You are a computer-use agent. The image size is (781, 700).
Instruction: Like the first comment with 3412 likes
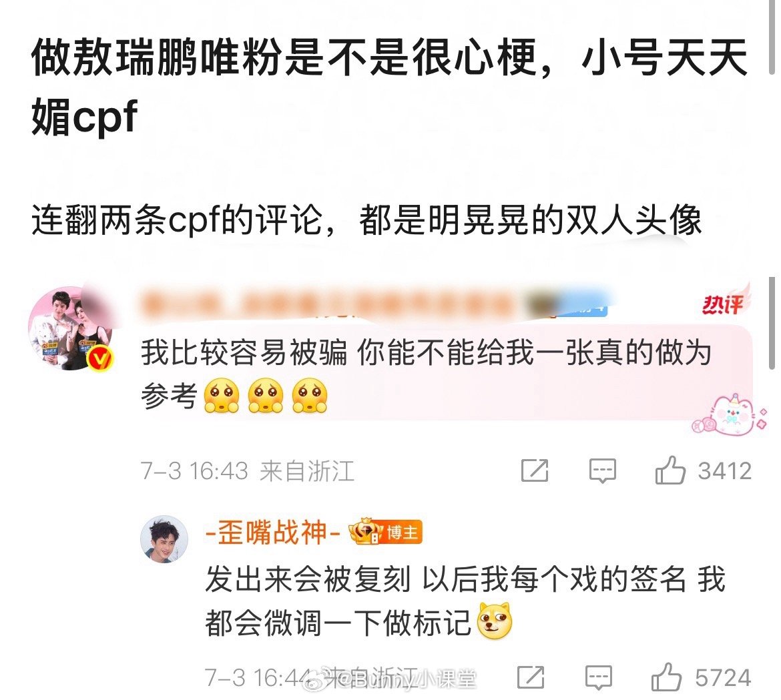pyautogui.click(x=670, y=470)
